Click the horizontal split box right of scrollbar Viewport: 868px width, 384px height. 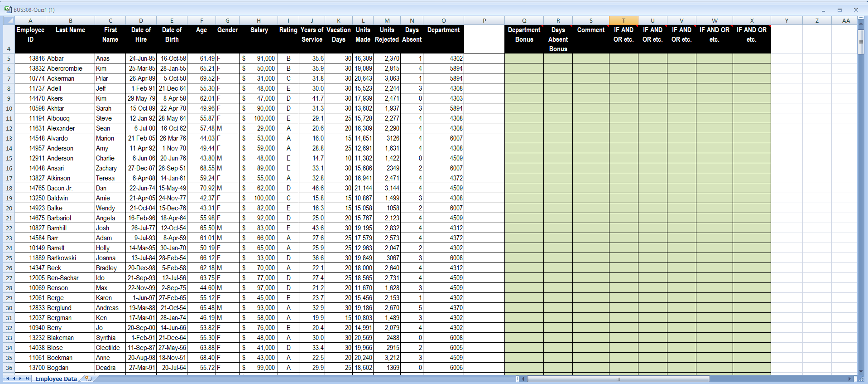tap(855, 379)
